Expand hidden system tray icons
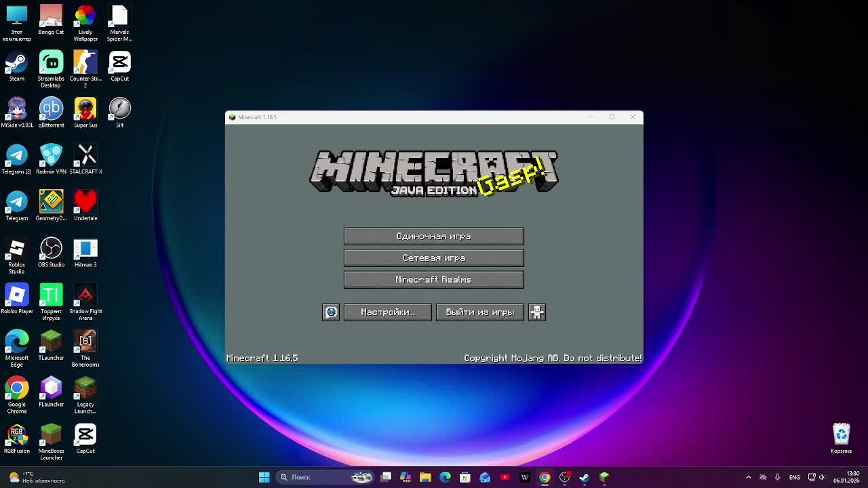Viewport: 868px width, 488px height. 749,477
